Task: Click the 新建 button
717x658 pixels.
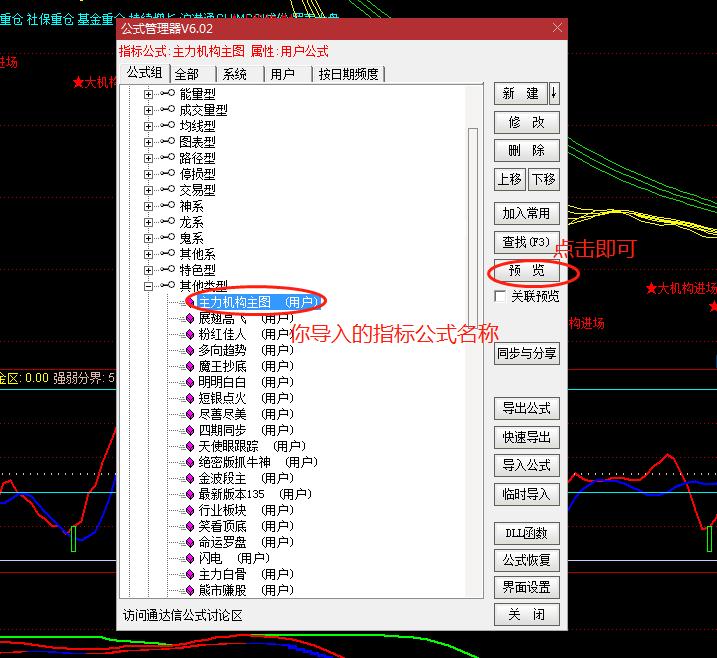Action: [521, 94]
